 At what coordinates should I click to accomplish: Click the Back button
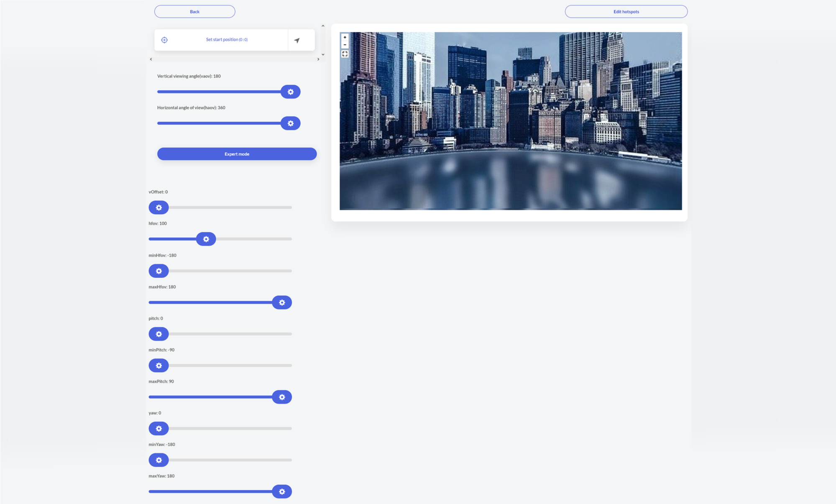[x=194, y=12]
